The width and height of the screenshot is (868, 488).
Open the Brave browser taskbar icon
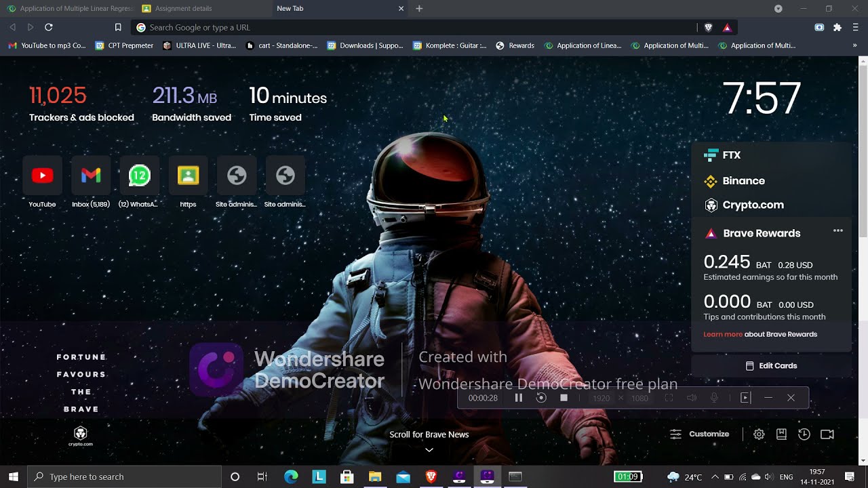tap(431, 476)
